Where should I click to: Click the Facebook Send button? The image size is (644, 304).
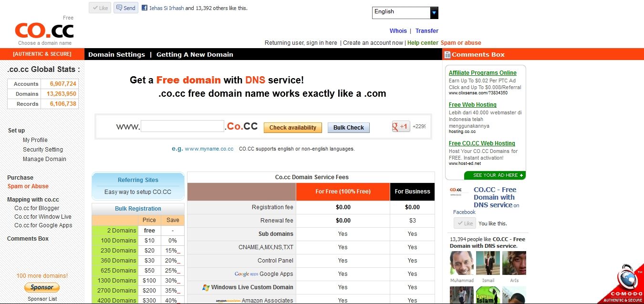(x=126, y=8)
